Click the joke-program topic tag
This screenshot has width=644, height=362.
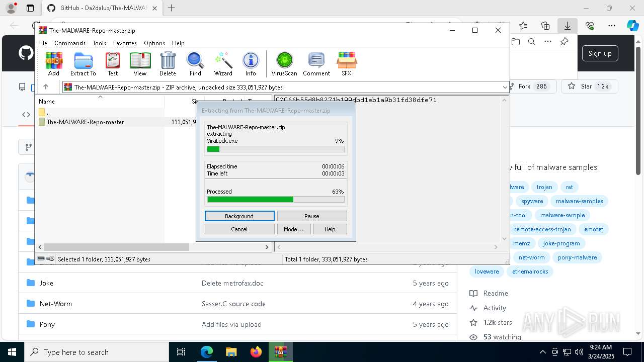[561, 243]
